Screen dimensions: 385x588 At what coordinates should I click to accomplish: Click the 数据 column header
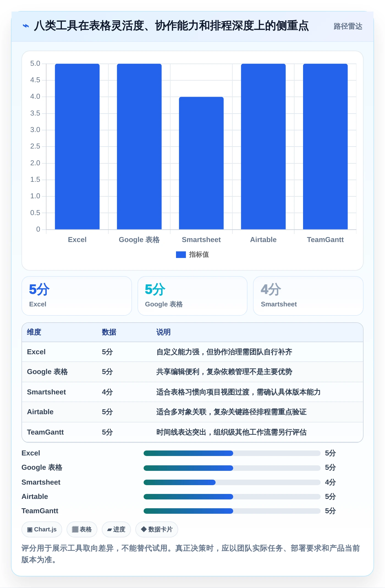pos(109,332)
